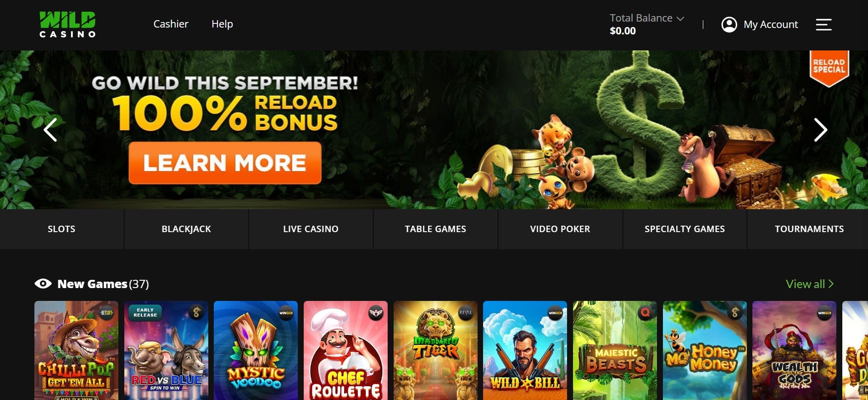Go to previous banner slide arrow
Screen dimensions: 868x400
tap(50, 130)
